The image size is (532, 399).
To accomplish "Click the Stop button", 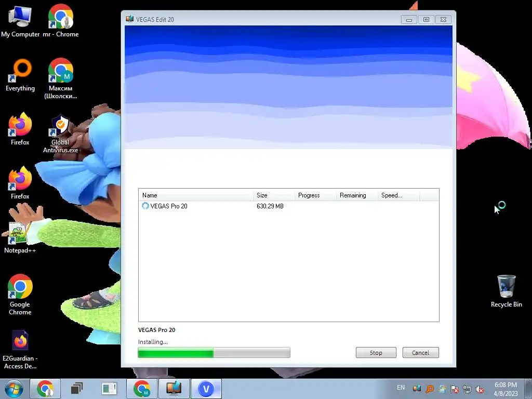I will (376, 353).
